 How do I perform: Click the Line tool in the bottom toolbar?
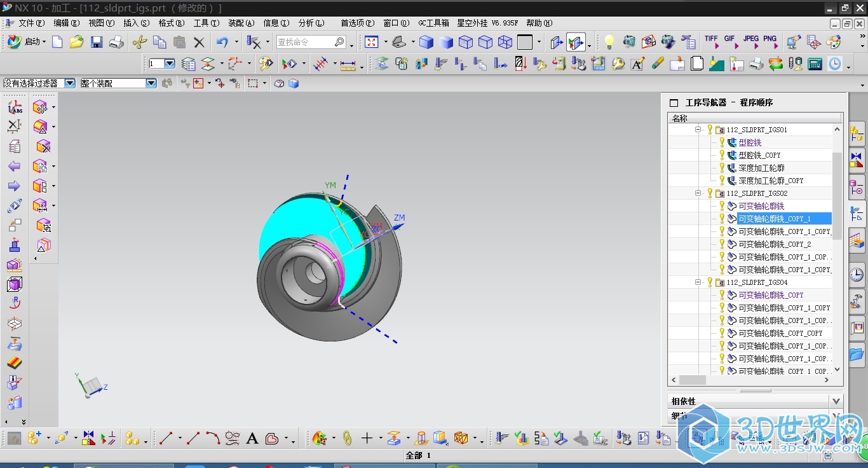pyautogui.click(x=166, y=438)
